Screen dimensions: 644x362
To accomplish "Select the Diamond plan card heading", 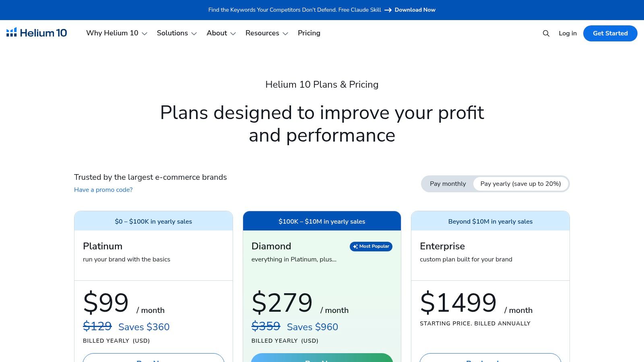I will point(271,246).
